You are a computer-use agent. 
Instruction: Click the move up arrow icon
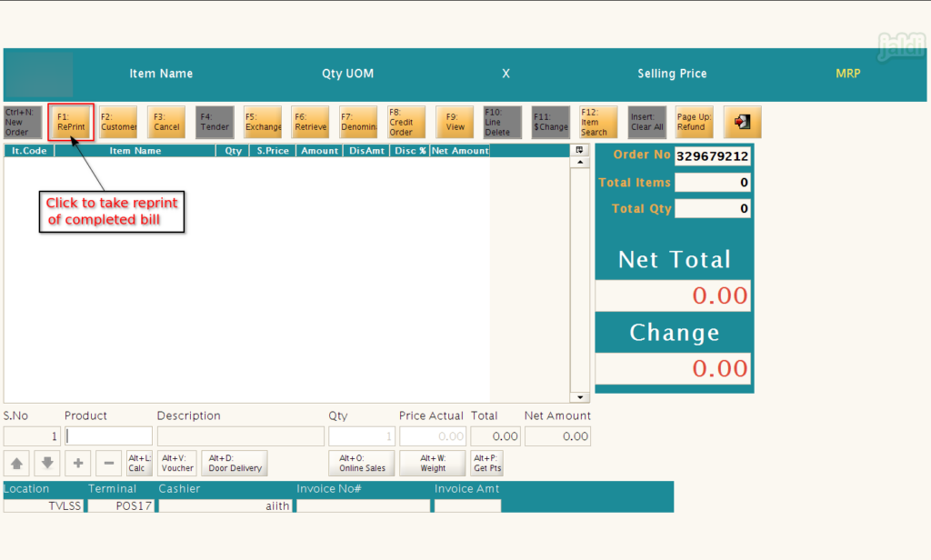[16, 464]
